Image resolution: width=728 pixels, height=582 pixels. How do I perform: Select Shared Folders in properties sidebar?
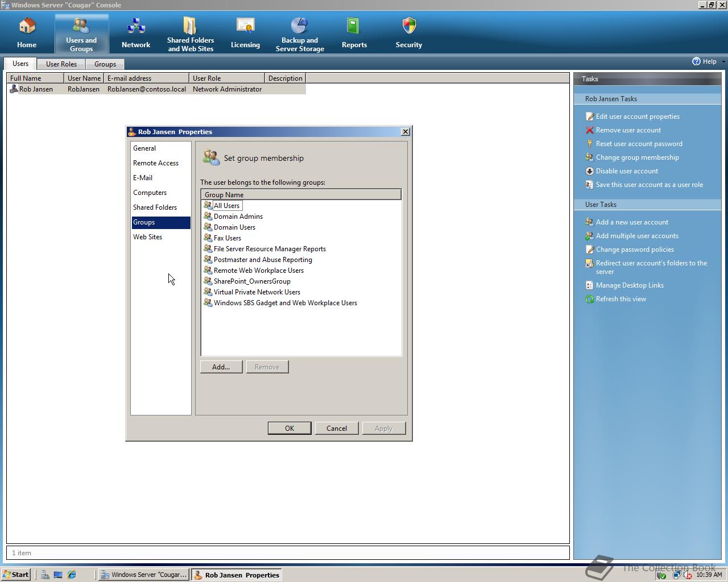pyautogui.click(x=161, y=207)
